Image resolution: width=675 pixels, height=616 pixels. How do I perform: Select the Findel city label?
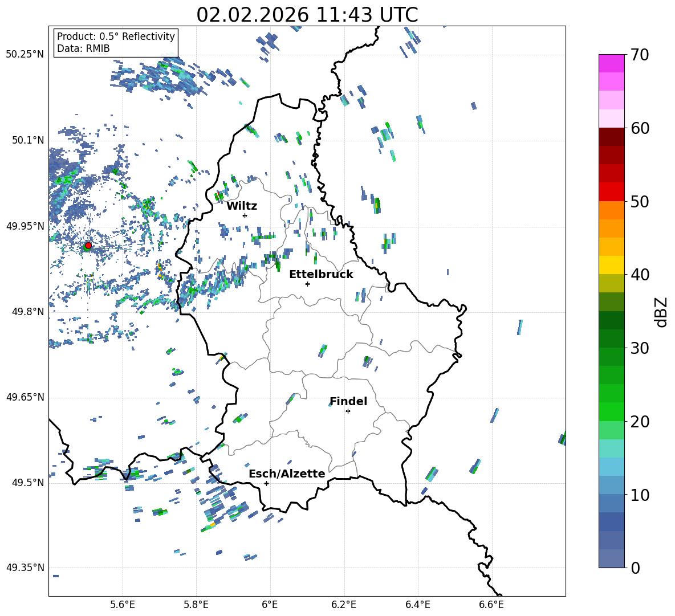pos(348,401)
